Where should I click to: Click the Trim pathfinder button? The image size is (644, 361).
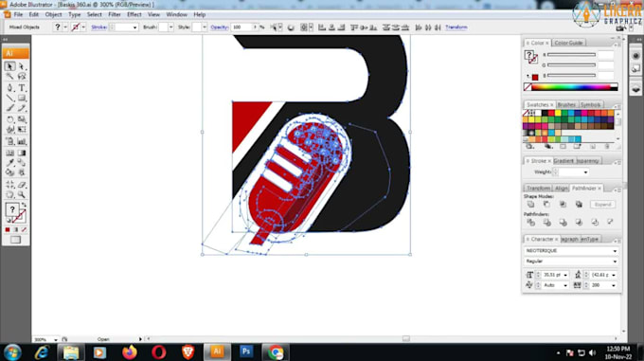[x=546, y=222]
